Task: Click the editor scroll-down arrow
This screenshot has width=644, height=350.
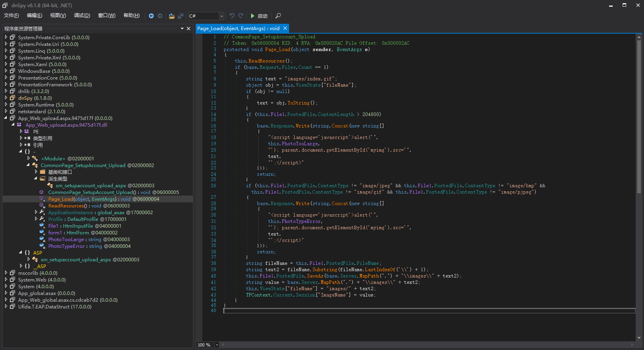Action: click(x=639, y=338)
